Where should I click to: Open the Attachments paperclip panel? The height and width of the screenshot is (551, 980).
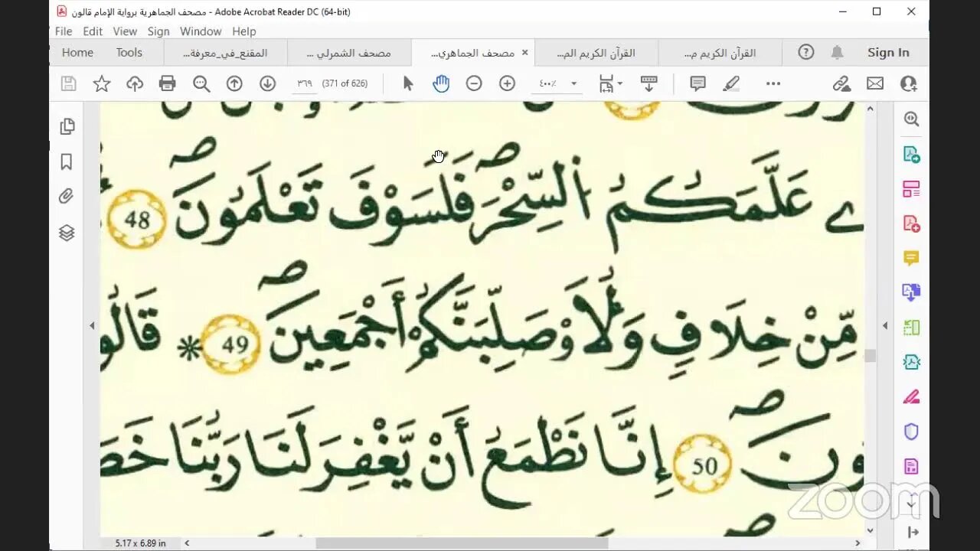tap(67, 197)
